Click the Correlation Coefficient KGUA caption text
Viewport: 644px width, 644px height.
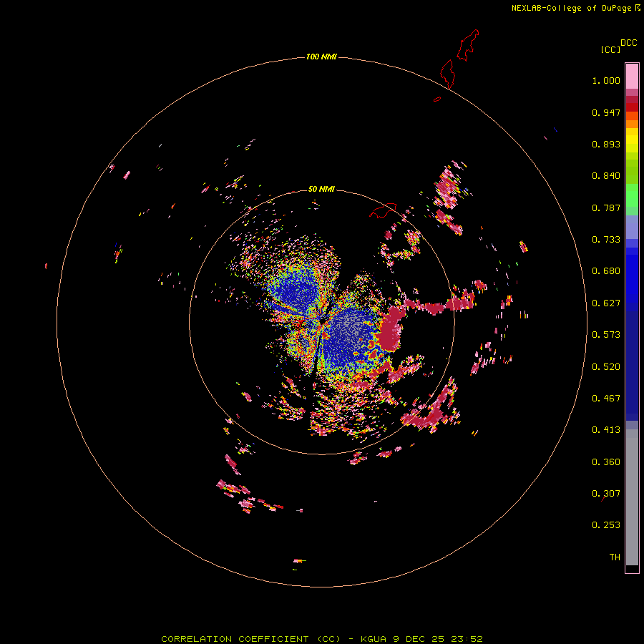point(321,639)
